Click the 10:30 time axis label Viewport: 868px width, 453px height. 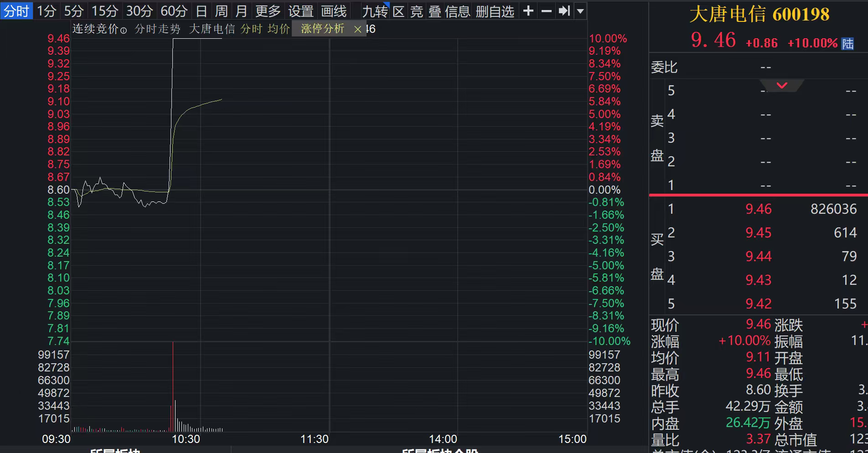[x=186, y=439]
